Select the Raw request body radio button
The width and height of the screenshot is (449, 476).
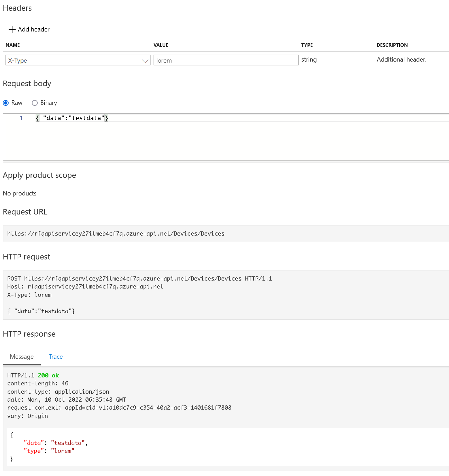tap(6, 103)
